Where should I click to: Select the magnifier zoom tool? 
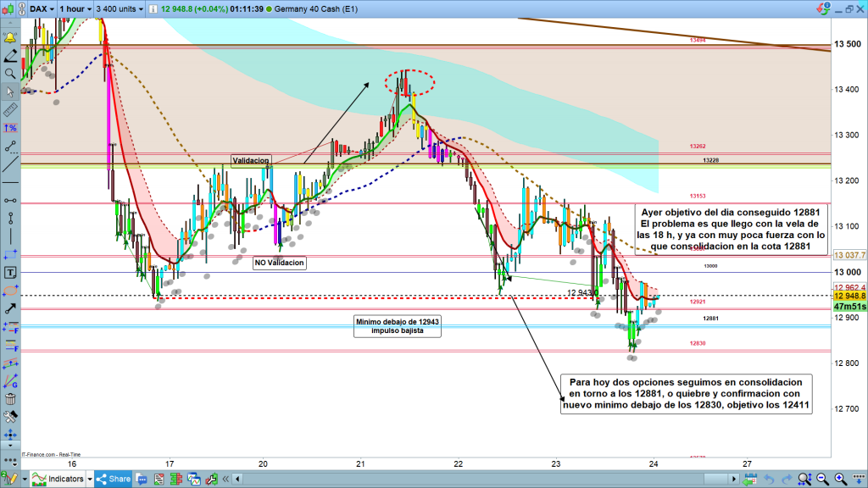click(x=9, y=75)
